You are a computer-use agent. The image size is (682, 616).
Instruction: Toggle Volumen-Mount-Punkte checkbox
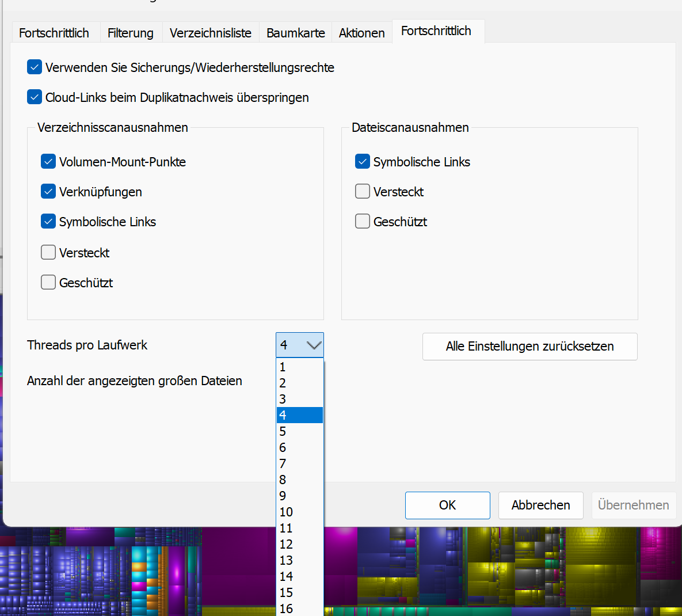pos(48,161)
